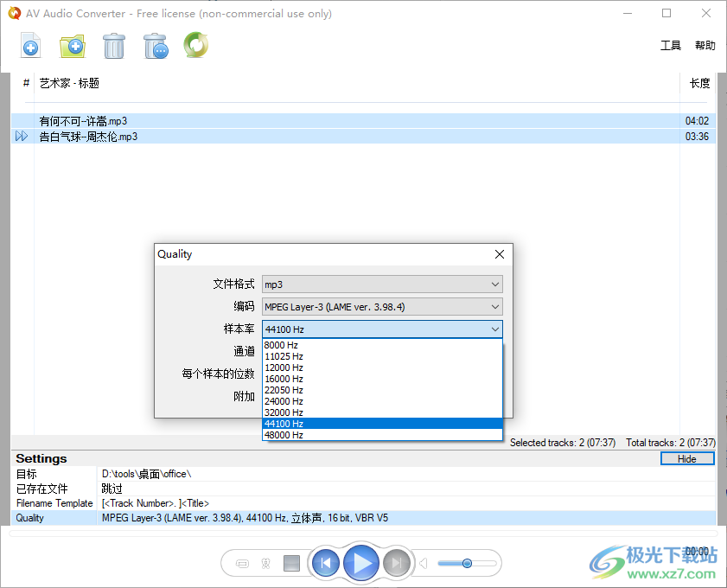The height and width of the screenshot is (588, 727).
Task: Open the 编码 MPEG Layer-3 dropdown
Action: [382, 307]
